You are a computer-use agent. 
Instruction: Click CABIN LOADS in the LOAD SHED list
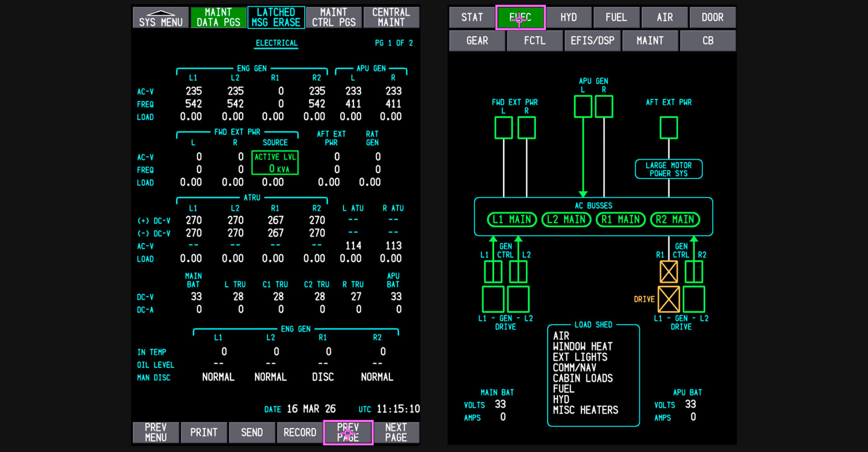[583, 378]
